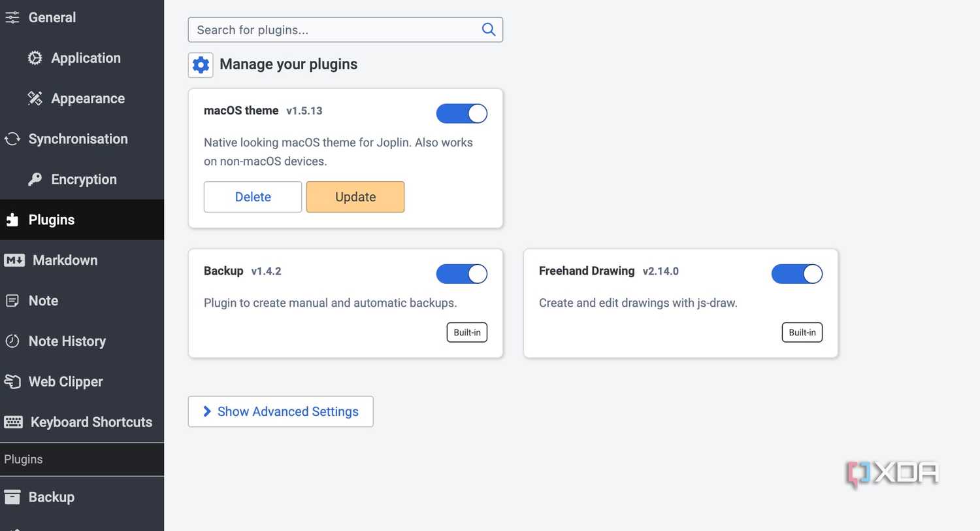Open Encryption settings
Viewport: 980px width, 531px height.
[82, 180]
